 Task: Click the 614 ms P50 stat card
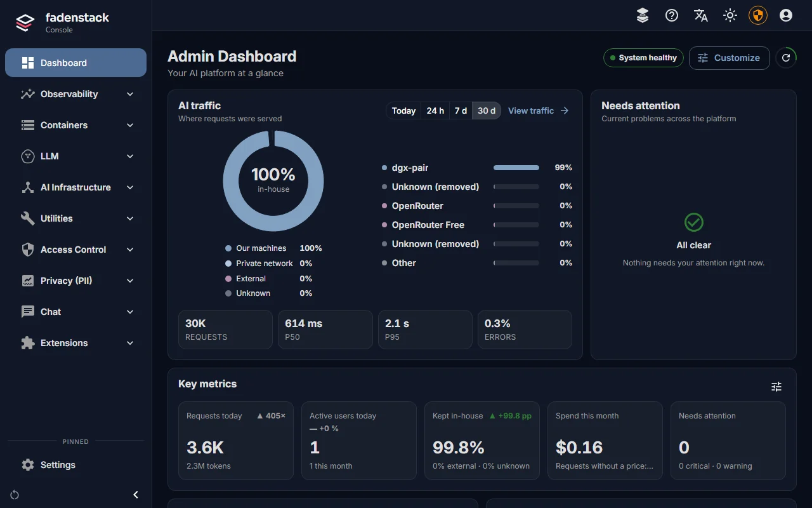click(x=325, y=330)
